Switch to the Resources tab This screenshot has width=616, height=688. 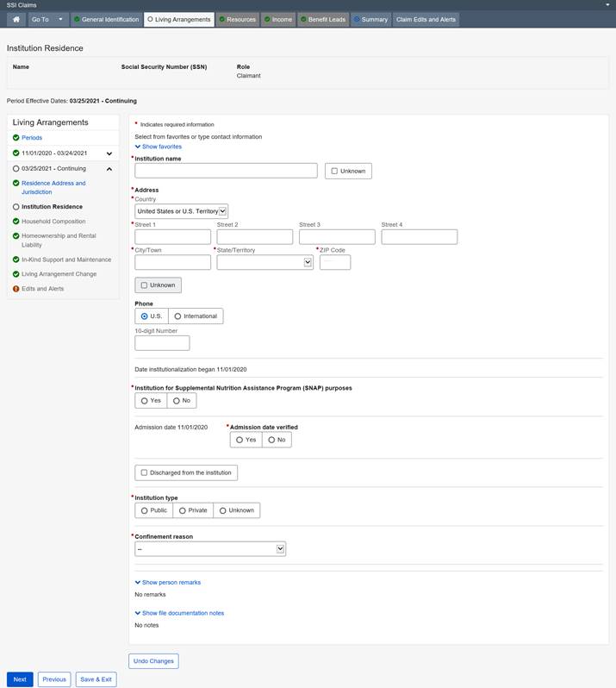pos(237,19)
